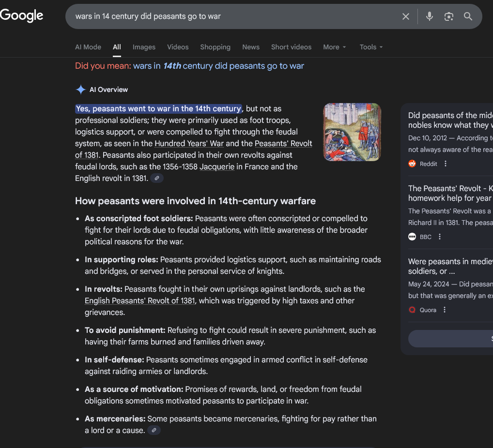Image resolution: width=493 pixels, height=448 pixels.
Task: Open the Tools dropdown
Action: (371, 47)
